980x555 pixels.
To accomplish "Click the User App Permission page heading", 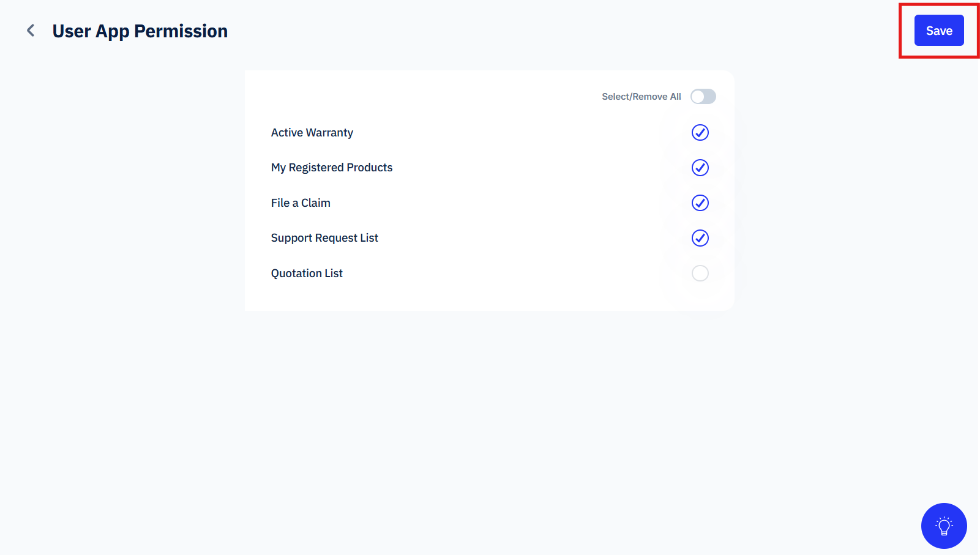I will coord(140,31).
